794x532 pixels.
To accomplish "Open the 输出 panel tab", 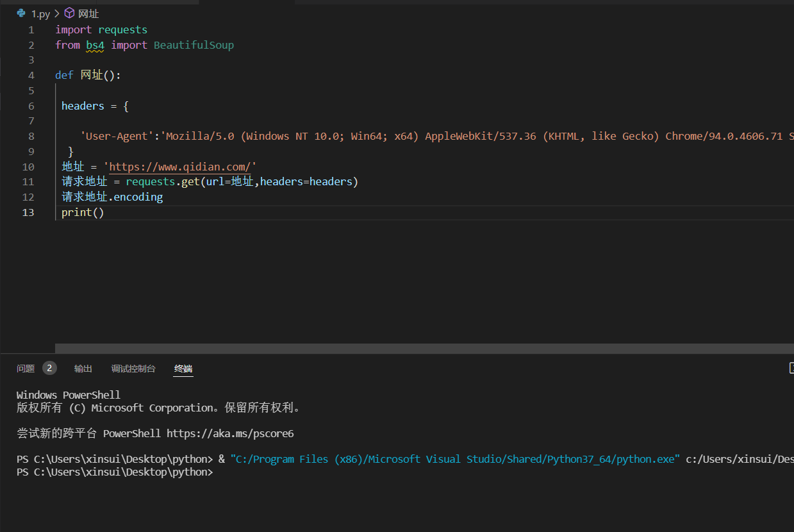I will (83, 369).
